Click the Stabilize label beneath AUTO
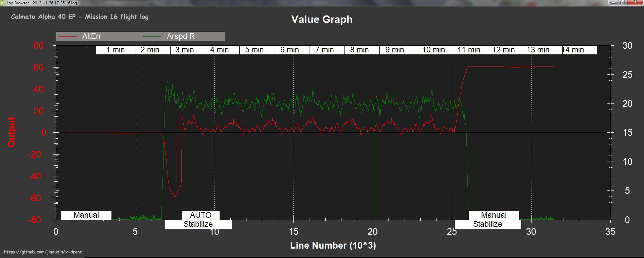The image size is (644, 258). click(198, 224)
